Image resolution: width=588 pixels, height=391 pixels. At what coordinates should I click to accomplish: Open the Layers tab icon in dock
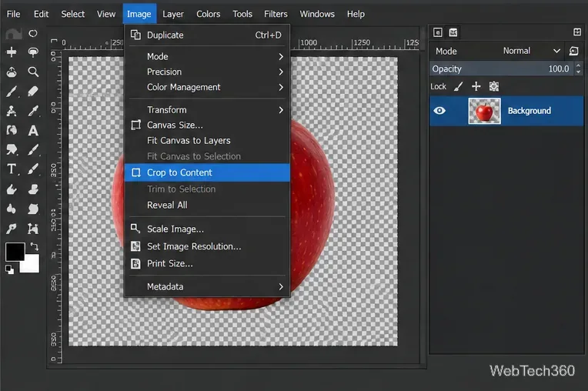[x=438, y=32]
